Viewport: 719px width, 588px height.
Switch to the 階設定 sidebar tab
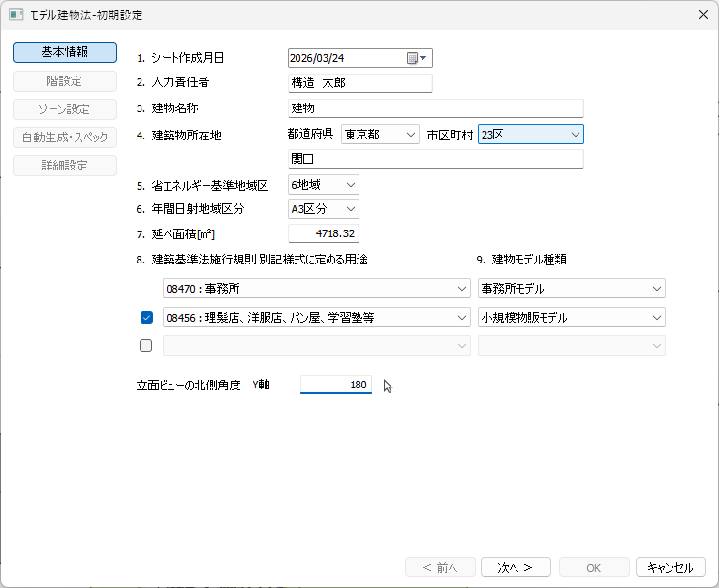tap(65, 81)
